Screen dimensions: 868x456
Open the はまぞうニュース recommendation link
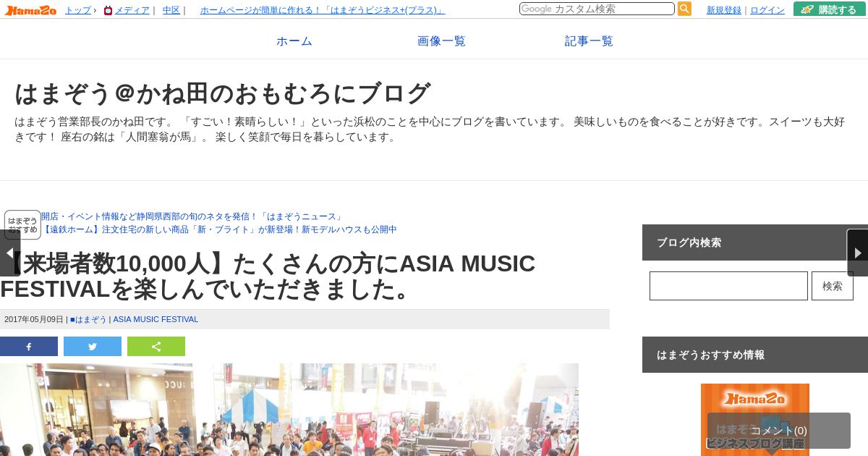pos(192,216)
